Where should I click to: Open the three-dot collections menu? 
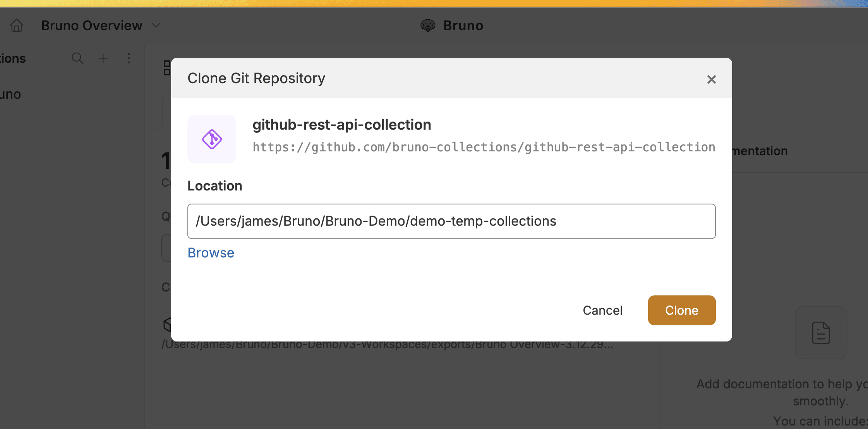129,58
